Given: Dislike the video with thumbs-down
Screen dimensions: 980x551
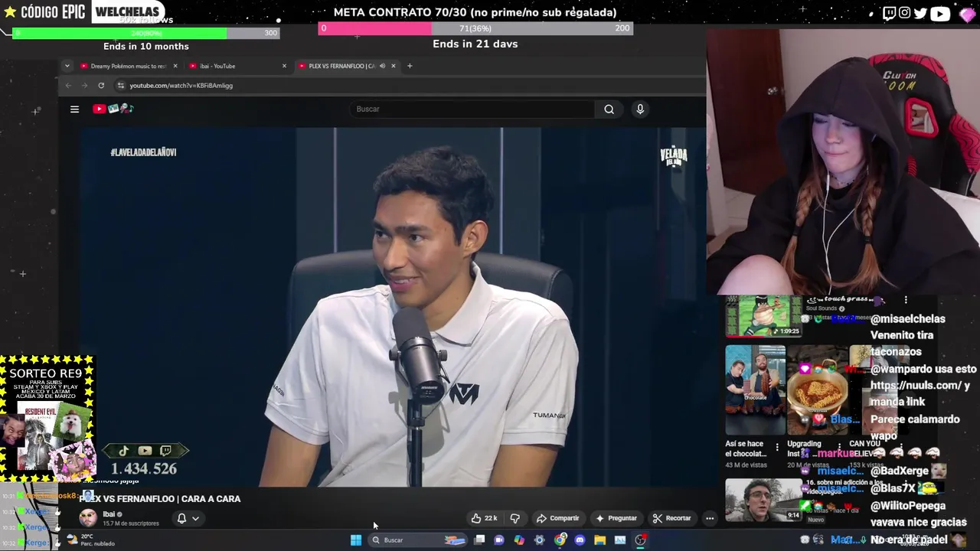Looking at the screenshot, I should [515, 518].
